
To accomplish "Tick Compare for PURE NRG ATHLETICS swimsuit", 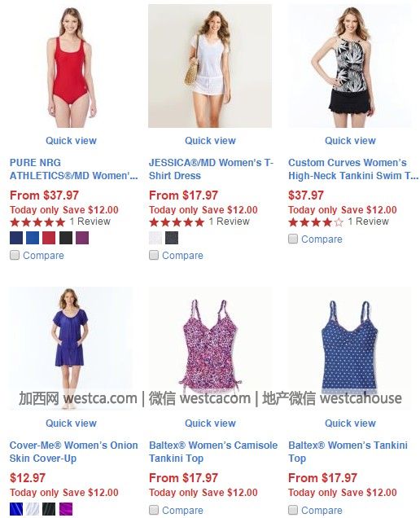I will click(x=15, y=255).
